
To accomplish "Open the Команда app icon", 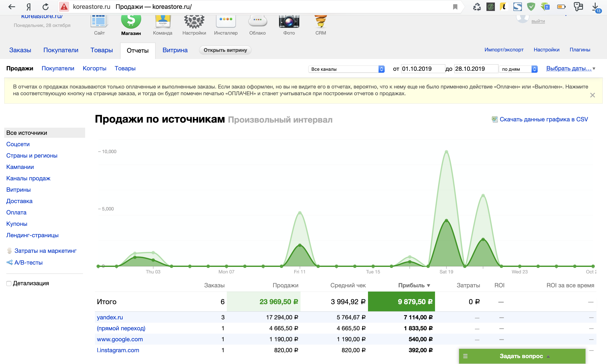I will click(163, 21).
